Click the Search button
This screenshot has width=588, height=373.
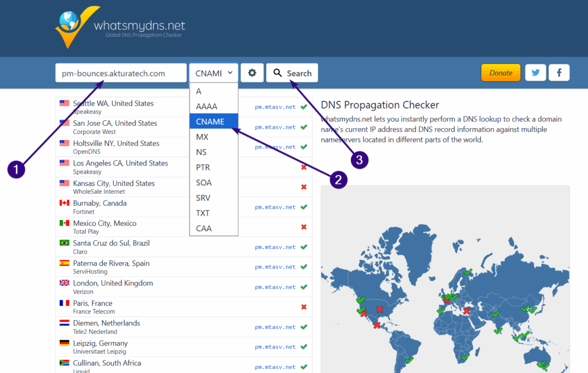(292, 73)
